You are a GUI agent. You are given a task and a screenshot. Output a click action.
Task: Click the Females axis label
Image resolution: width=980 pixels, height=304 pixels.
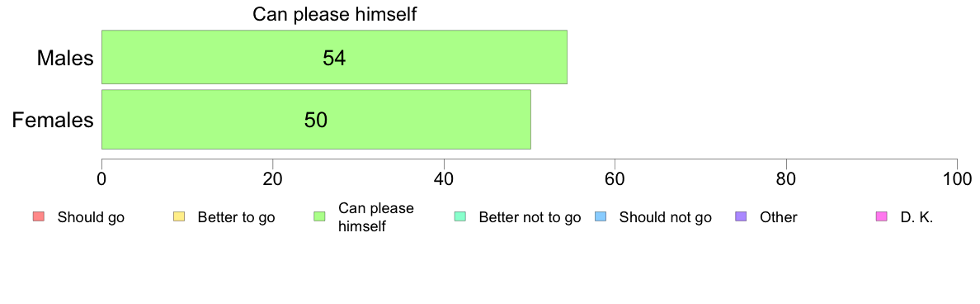click(x=53, y=120)
